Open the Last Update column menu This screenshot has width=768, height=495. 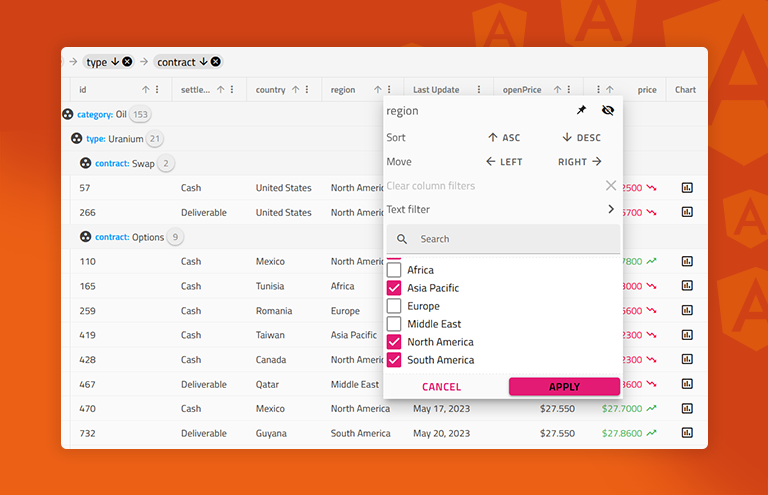tap(478, 90)
